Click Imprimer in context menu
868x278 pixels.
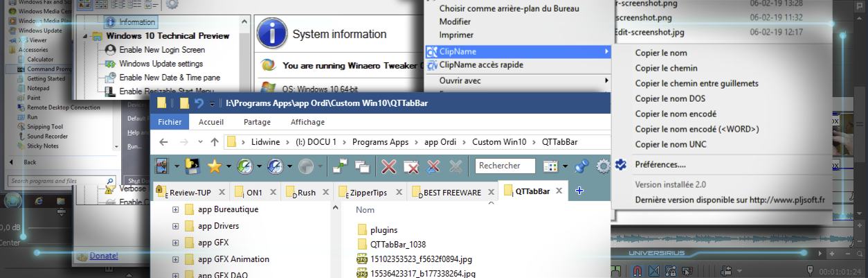pyautogui.click(x=456, y=35)
